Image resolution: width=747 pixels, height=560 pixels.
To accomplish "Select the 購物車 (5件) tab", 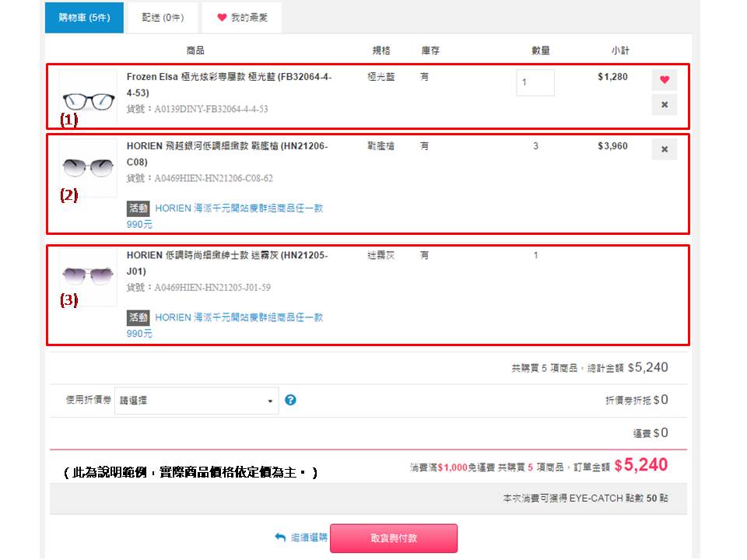I will coord(83,16).
